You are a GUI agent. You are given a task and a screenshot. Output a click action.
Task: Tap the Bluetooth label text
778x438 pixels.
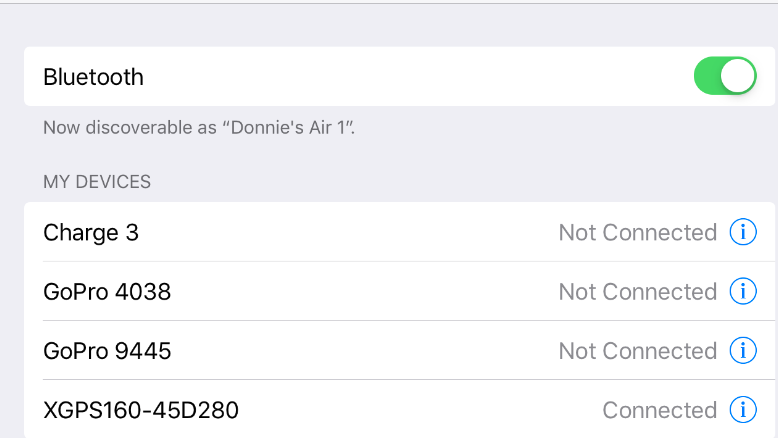pos(93,77)
